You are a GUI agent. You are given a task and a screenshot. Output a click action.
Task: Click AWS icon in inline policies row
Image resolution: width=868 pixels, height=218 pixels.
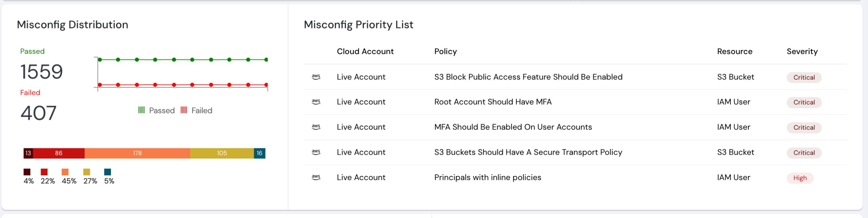316,177
